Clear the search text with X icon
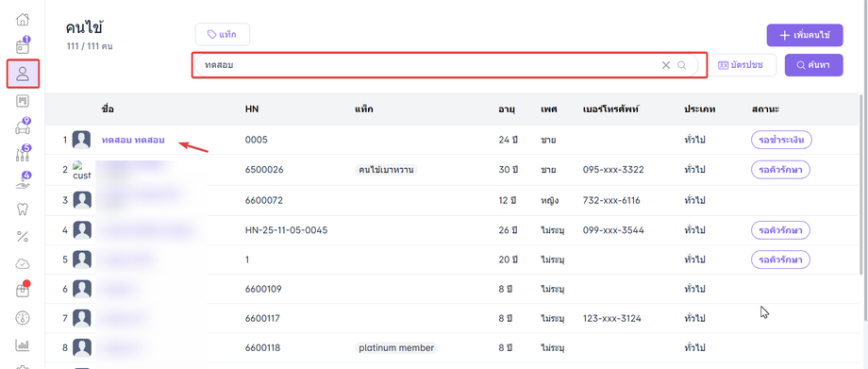Viewport: 868px width, 369px height. click(x=666, y=65)
